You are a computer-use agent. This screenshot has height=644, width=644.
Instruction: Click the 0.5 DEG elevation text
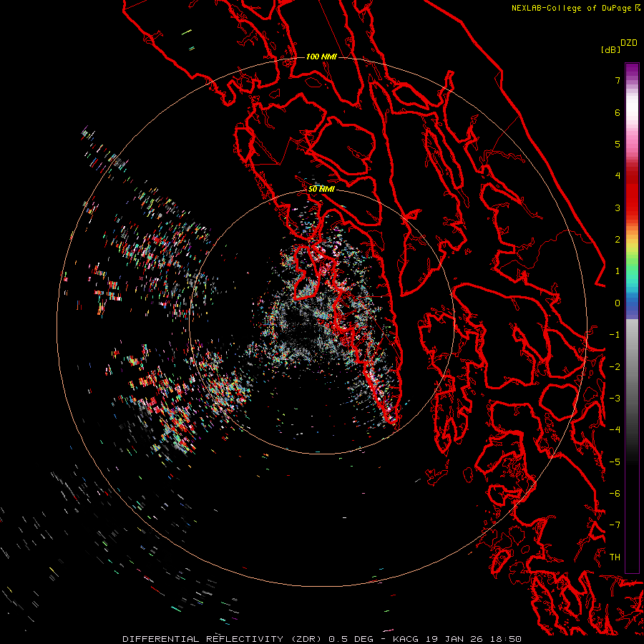tap(351, 639)
